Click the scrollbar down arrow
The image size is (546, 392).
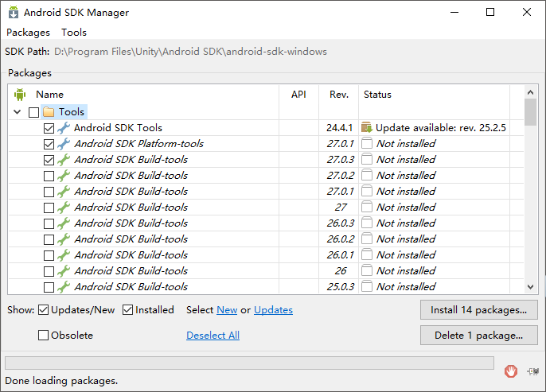click(x=531, y=287)
